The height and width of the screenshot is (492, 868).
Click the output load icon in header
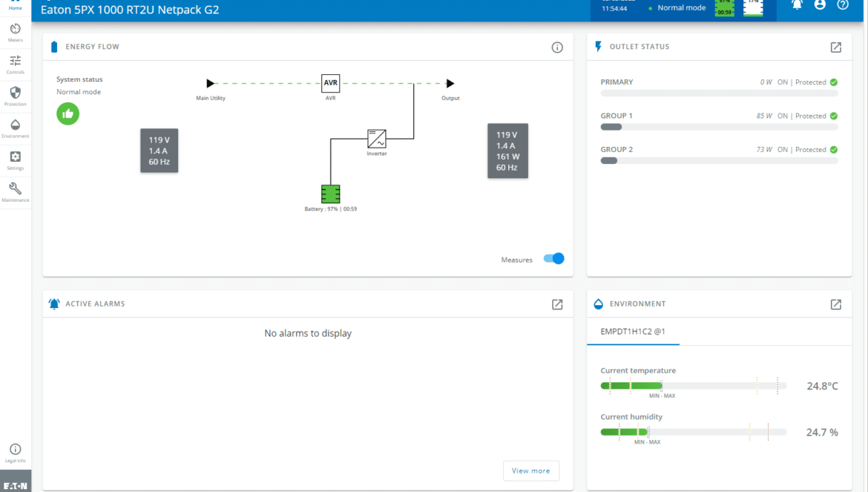pos(753,7)
